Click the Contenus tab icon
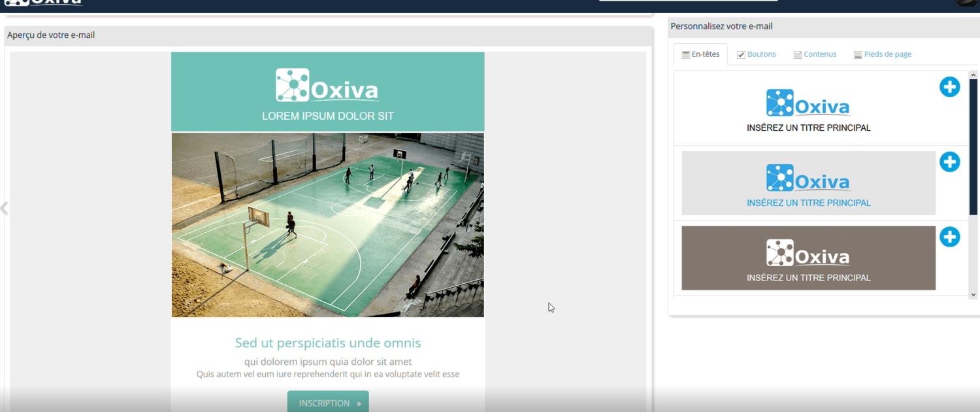980x412 pixels. coord(798,55)
